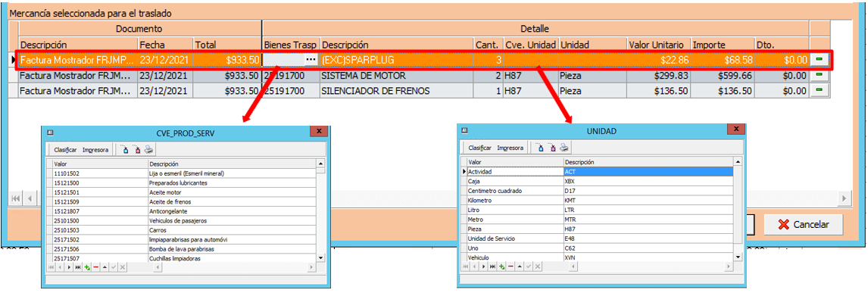The image size is (868, 293).
Task: Select 11101502 Lija o esmeril row
Action: pos(183,173)
